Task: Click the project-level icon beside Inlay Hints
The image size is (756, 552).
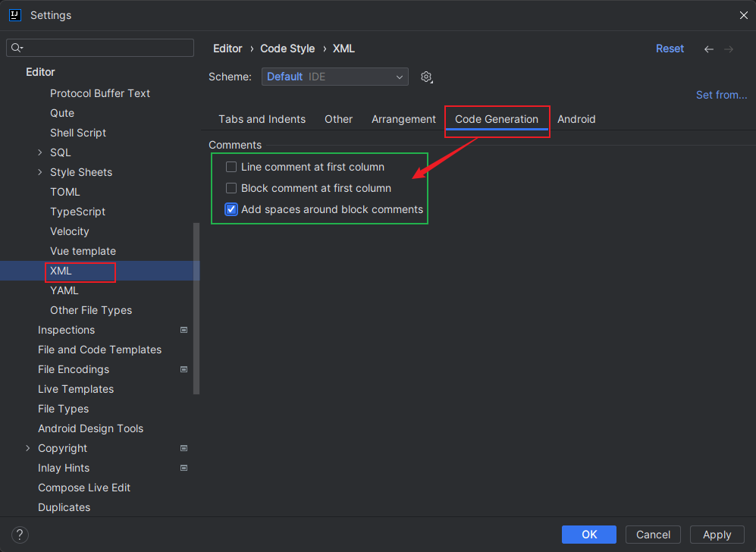Action: [x=184, y=468]
